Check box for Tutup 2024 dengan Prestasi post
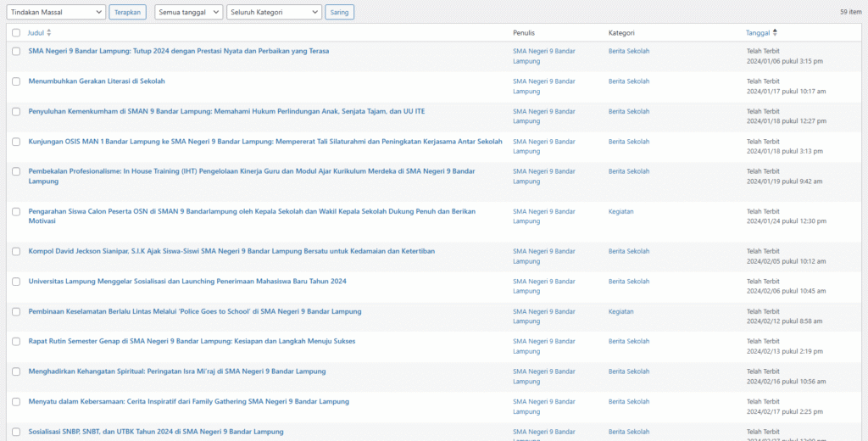This screenshot has height=441, width=868. (16, 51)
